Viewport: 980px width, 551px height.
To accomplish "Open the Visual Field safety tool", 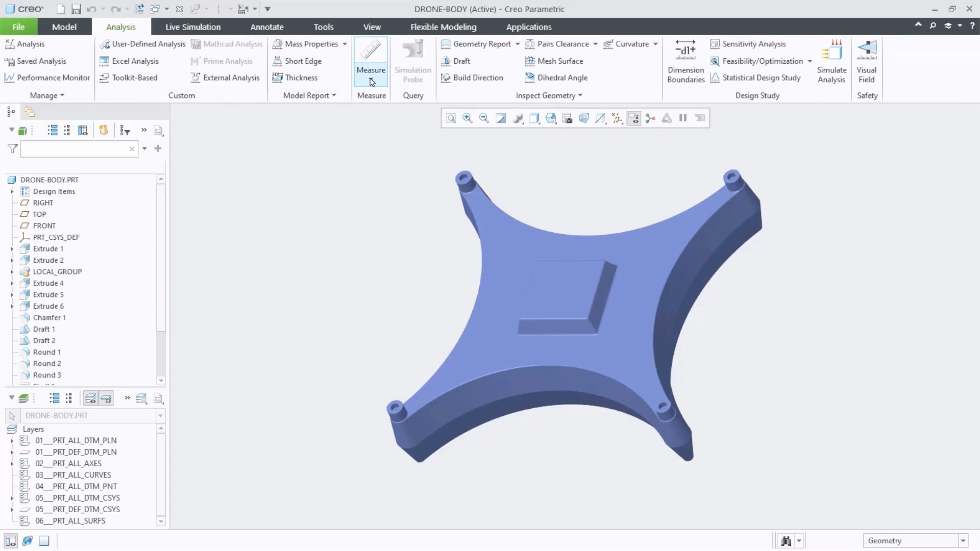I will point(866,61).
